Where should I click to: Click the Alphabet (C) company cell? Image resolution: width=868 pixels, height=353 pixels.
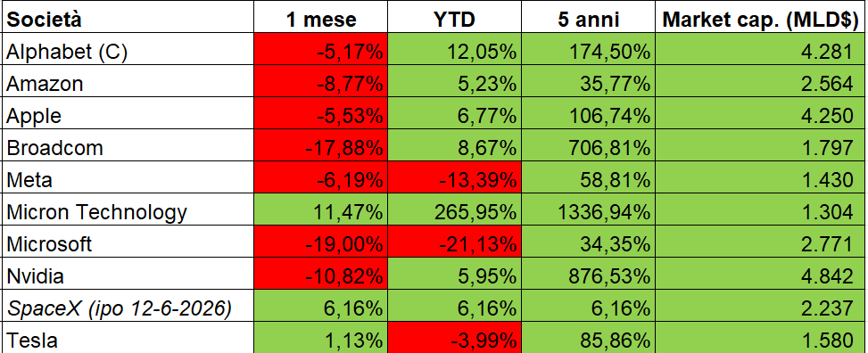pos(128,52)
